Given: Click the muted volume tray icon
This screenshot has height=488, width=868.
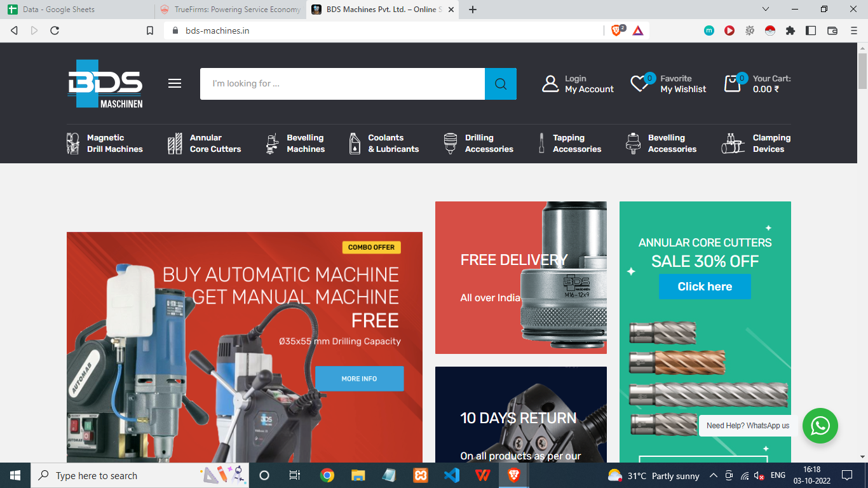Looking at the screenshot, I should click(759, 475).
